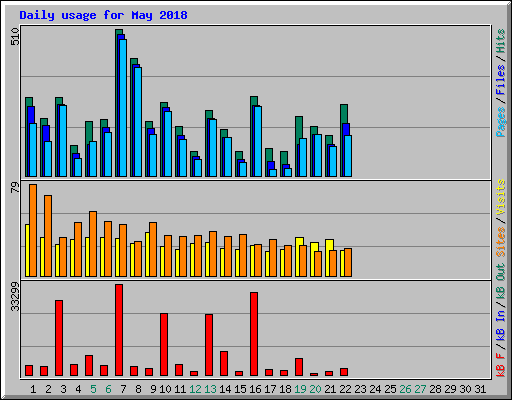Click day 22 on the x-axis
Screen dimensions: 512x400
click(345, 389)
